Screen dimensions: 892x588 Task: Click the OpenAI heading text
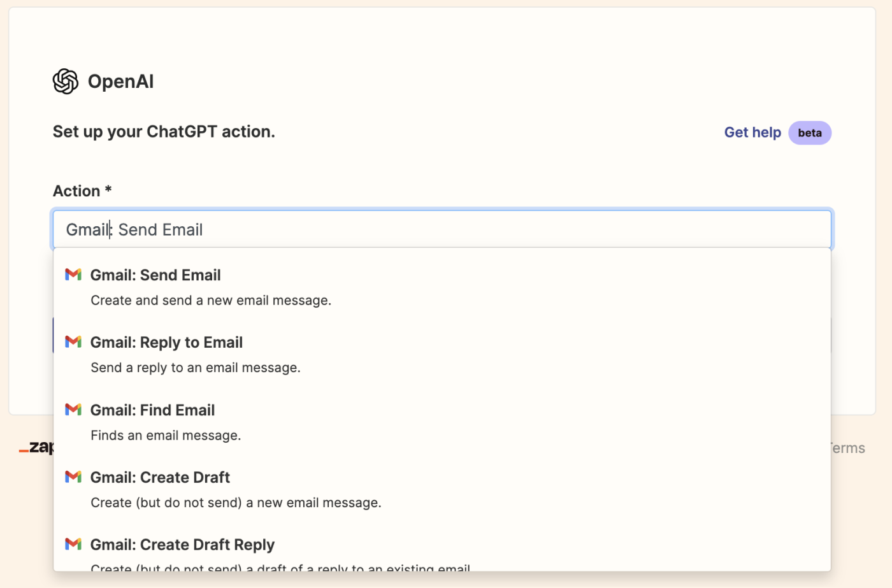click(120, 82)
